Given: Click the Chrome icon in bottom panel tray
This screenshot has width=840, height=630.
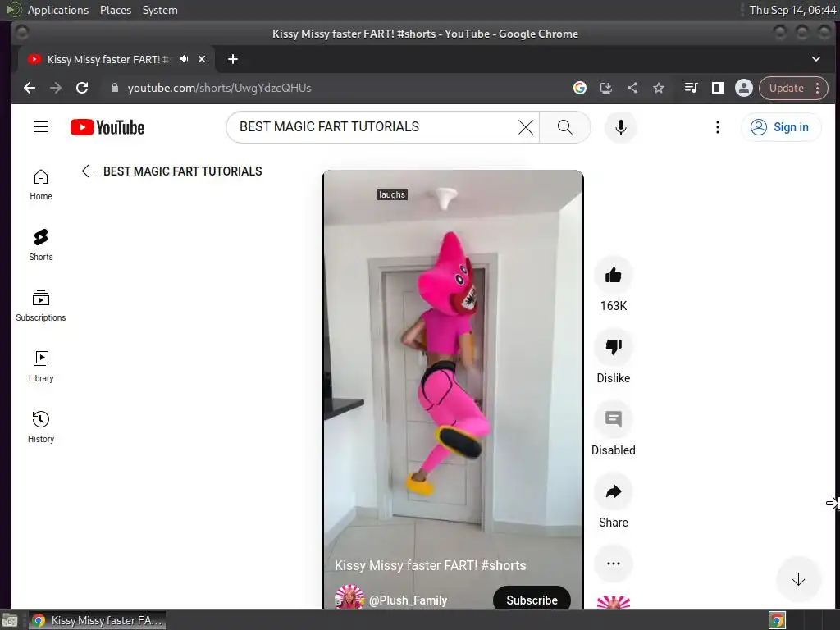Looking at the screenshot, I should pyautogui.click(x=777, y=620).
